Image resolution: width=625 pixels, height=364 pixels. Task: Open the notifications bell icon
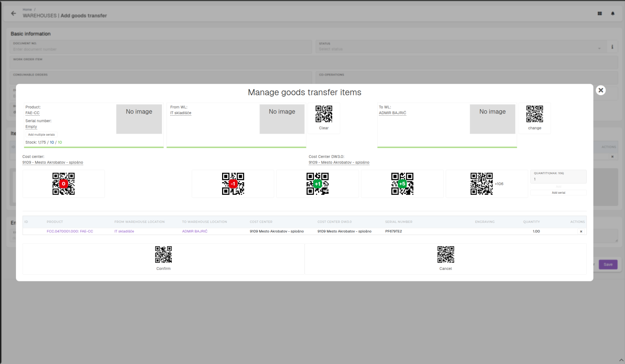pyautogui.click(x=613, y=13)
